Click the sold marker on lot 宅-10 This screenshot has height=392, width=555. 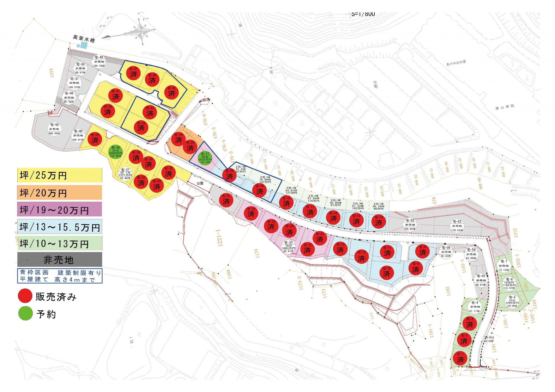(x=386, y=272)
